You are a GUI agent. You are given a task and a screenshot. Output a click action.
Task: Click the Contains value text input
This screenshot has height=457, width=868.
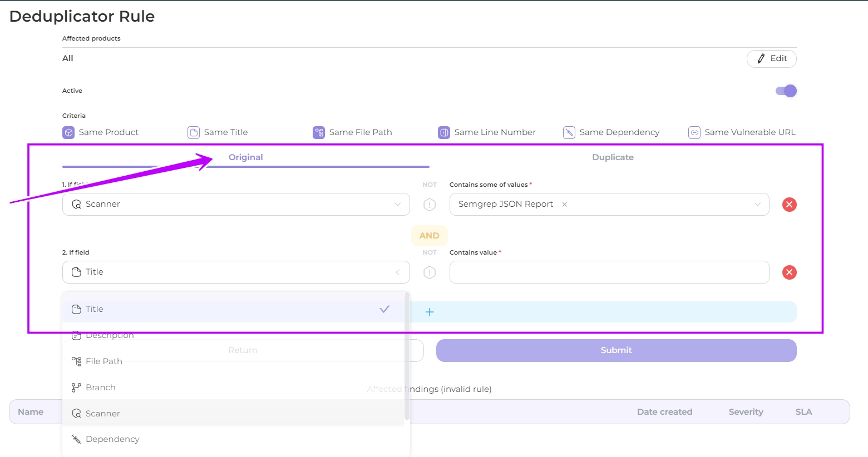point(609,272)
